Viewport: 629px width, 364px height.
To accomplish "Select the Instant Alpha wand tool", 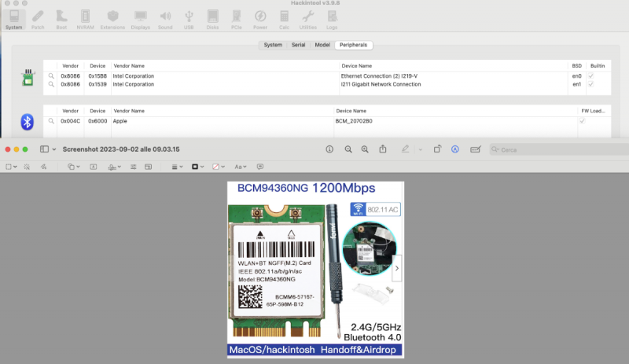I will coord(27,167).
